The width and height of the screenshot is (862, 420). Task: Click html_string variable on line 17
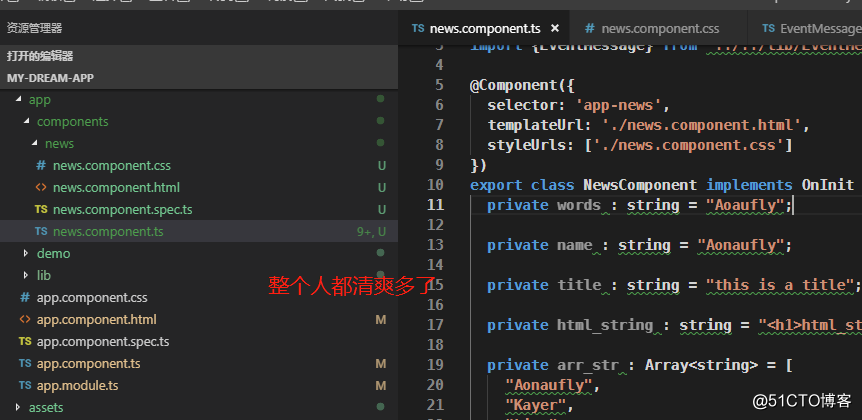(x=605, y=325)
